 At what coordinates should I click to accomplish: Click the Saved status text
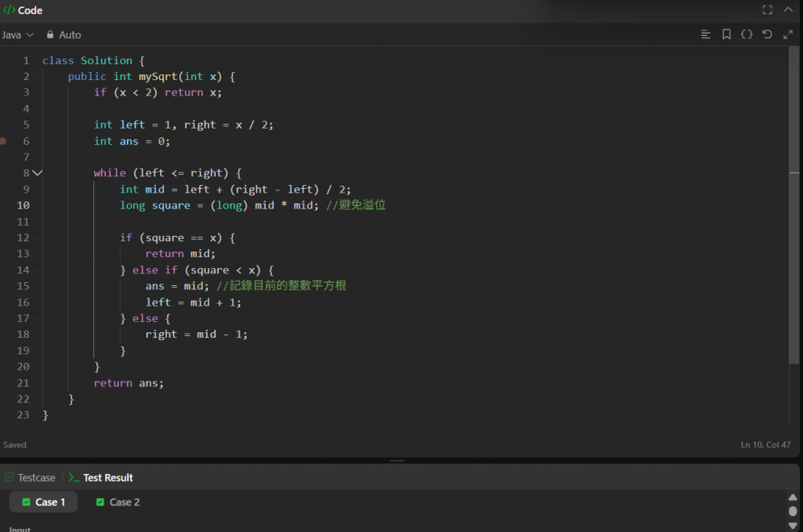pyautogui.click(x=14, y=444)
